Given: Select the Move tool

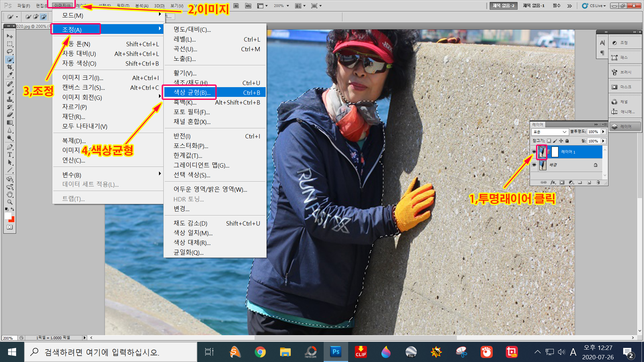Looking at the screenshot, I should click(10, 36).
